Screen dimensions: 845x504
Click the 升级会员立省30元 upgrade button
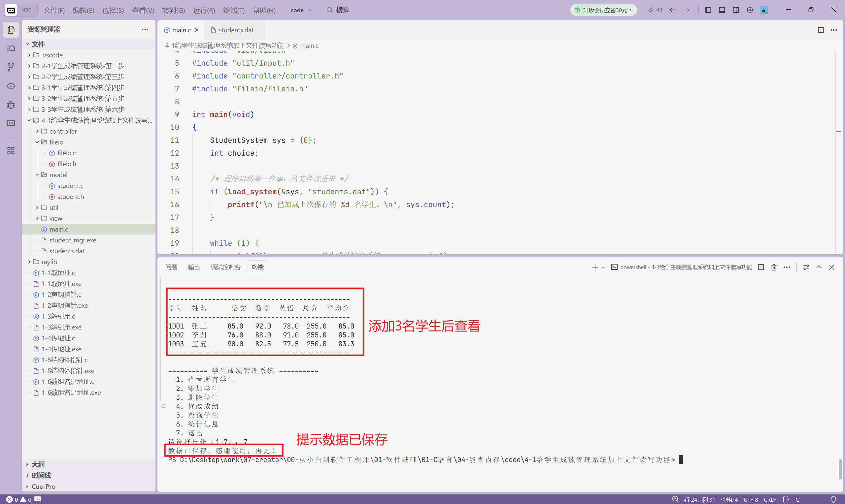point(603,10)
